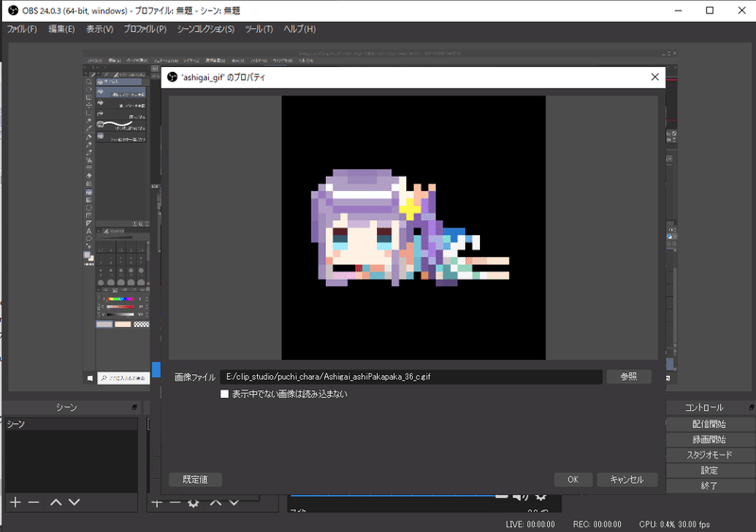Click the LIVE: 00:00:00 status text
Viewport: 756px width, 532px height.
click(x=530, y=524)
